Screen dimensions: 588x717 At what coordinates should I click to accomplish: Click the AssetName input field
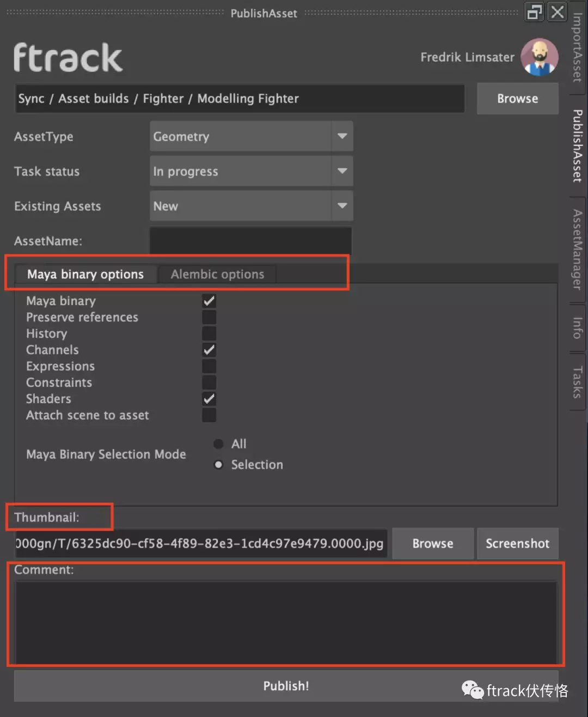pos(250,241)
